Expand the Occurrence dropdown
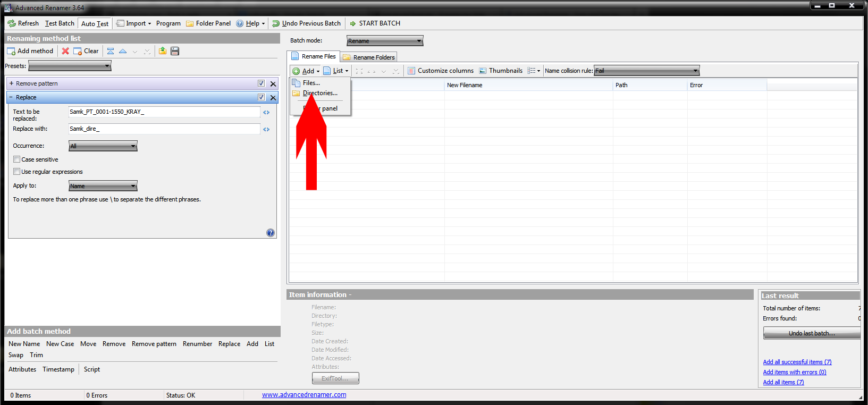 pyautogui.click(x=103, y=146)
